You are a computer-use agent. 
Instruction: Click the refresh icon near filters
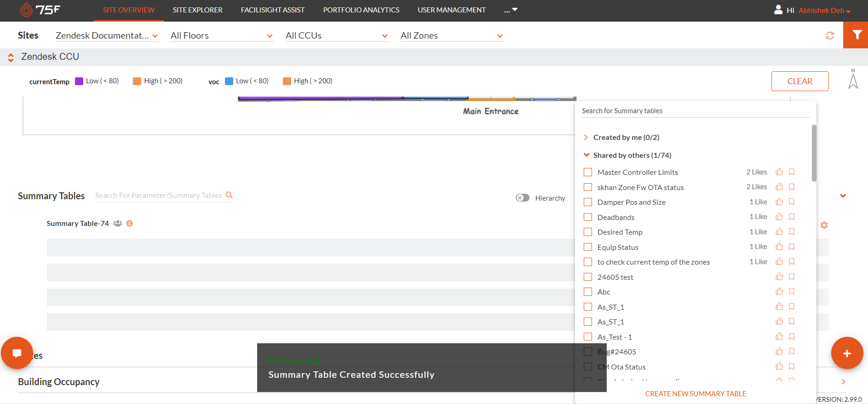click(x=830, y=35)
